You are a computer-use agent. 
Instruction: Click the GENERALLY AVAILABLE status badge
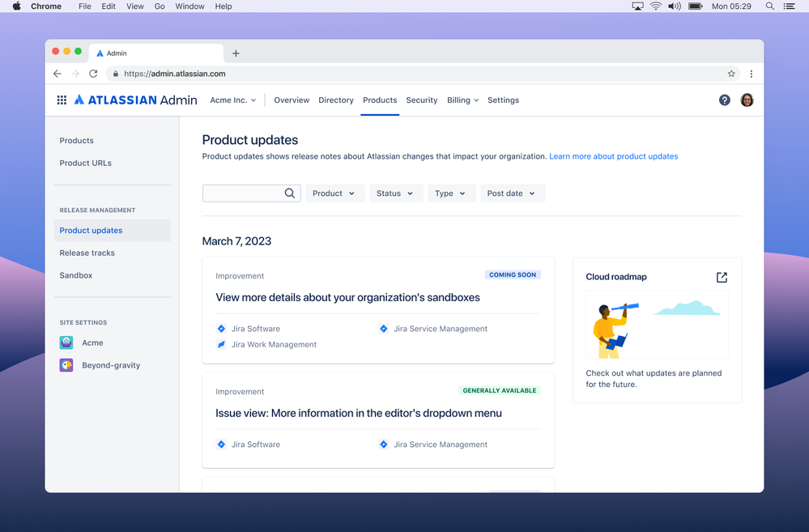[500, 390]
